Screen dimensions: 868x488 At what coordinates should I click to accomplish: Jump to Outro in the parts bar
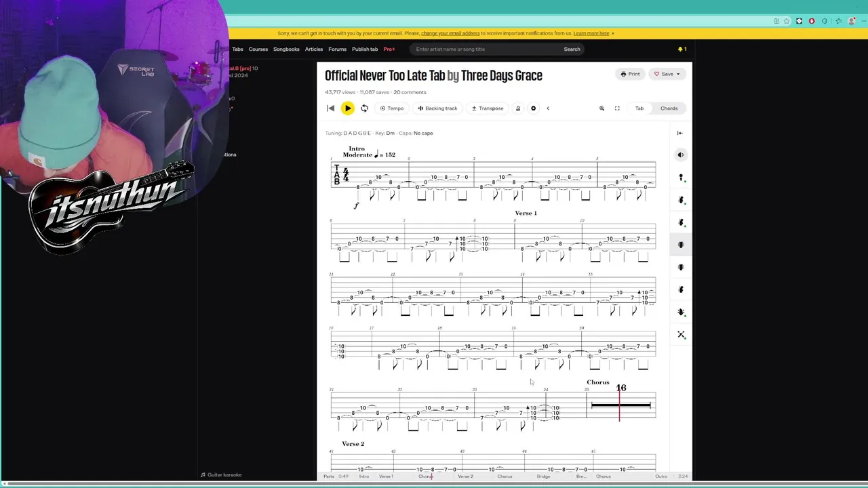(x=661, y=476)
